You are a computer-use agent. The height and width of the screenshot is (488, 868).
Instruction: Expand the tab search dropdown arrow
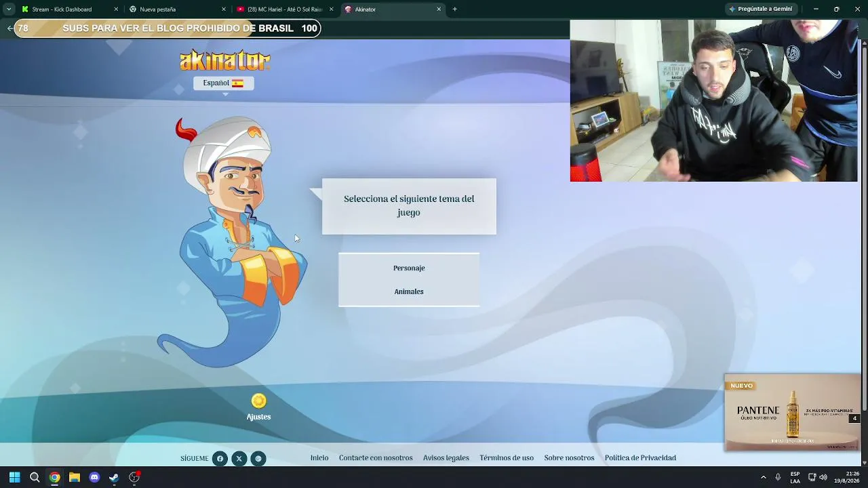point(9,9)
